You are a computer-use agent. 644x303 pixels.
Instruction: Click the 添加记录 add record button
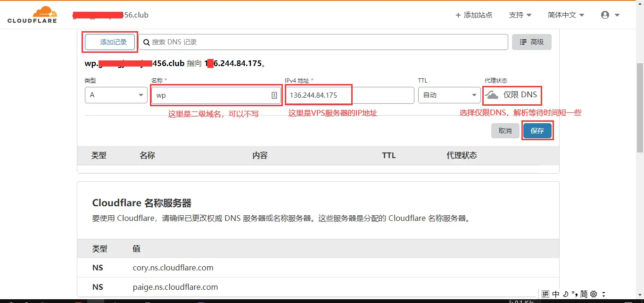110,42
